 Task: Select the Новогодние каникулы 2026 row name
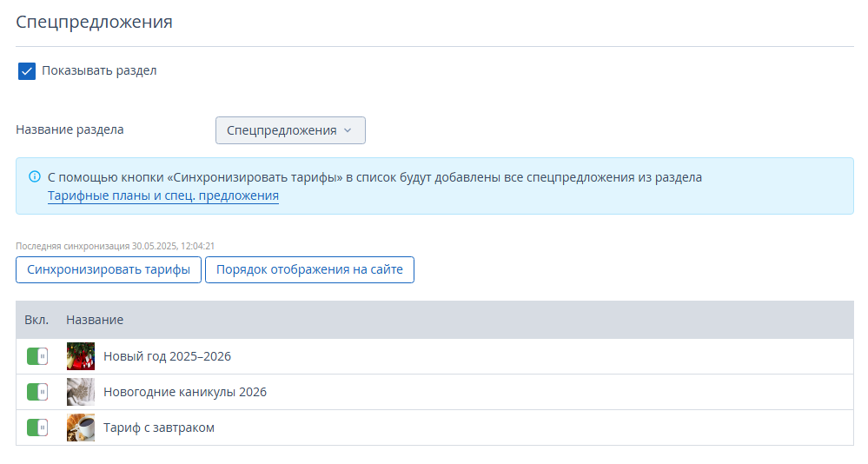tap(185, 392)
